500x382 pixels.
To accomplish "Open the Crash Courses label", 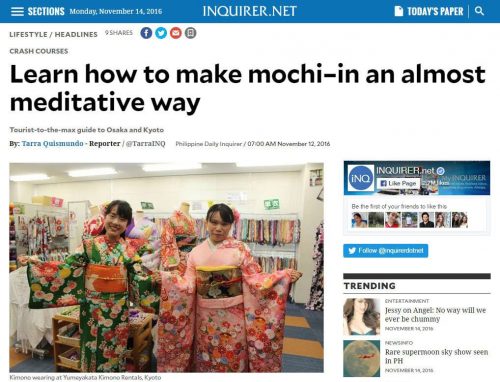I will (39, 51).
